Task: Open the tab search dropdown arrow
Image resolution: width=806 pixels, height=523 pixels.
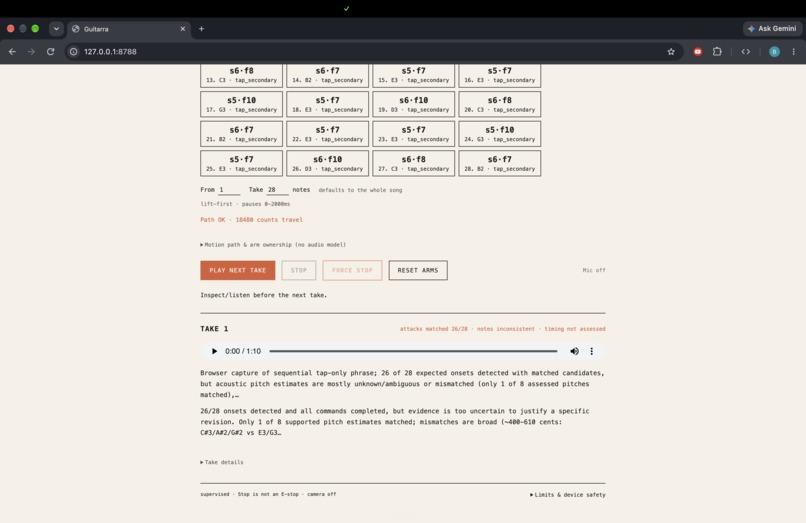Action: (56, 29)
